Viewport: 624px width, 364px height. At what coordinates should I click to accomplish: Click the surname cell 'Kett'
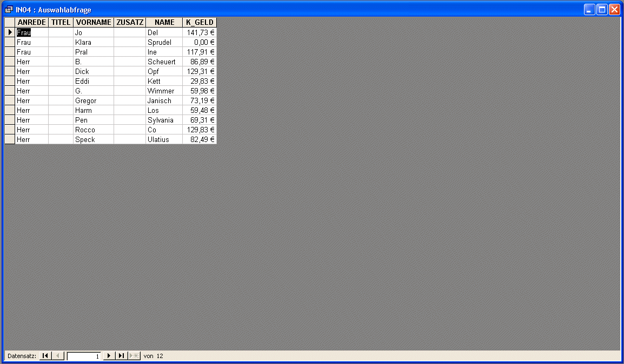pyautogui.click(x=164, y=81)
